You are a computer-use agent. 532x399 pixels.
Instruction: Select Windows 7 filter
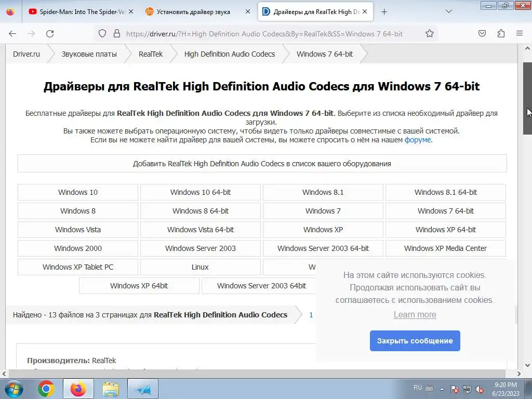(x=323, y=211)
